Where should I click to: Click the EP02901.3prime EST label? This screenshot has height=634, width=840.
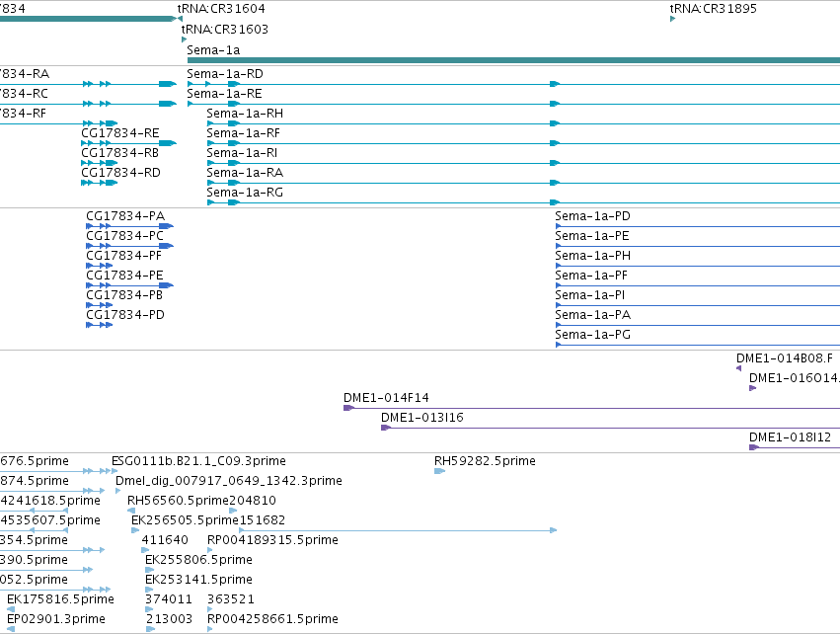pyautogui.click(x=55, y=619)
